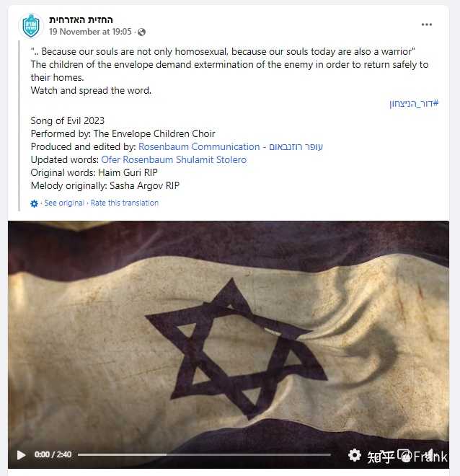Image resolution: width=460 pixels, height=476 pixels.
Task: Click the page profile avatar icon
Action: click(x=31, y=26)
